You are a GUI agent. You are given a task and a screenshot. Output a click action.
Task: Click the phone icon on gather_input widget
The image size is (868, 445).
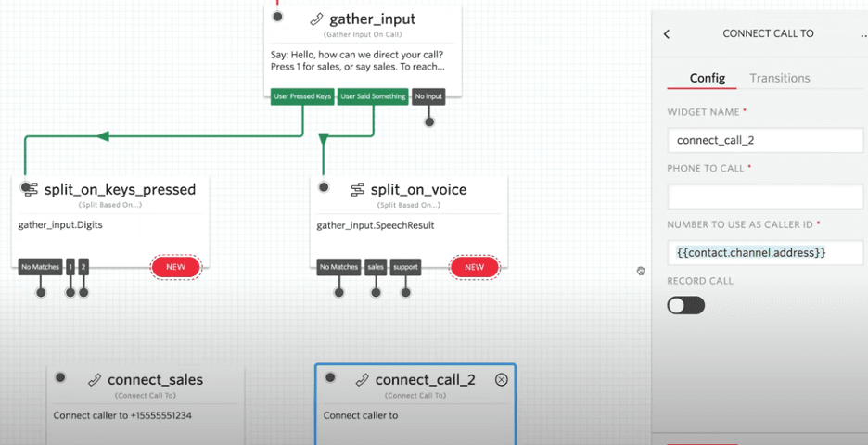[x=317, y=19]
